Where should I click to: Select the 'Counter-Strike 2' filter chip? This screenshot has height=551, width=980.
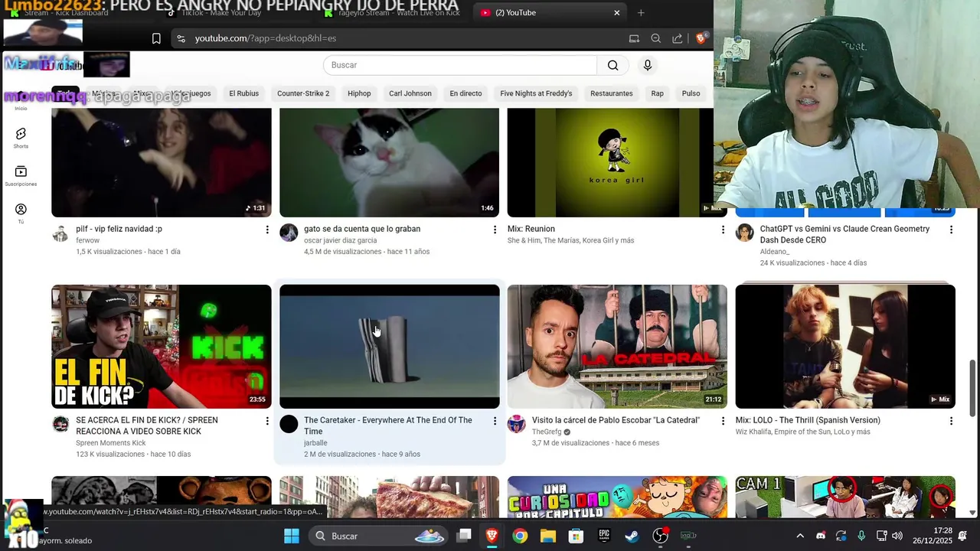[303, 93]
